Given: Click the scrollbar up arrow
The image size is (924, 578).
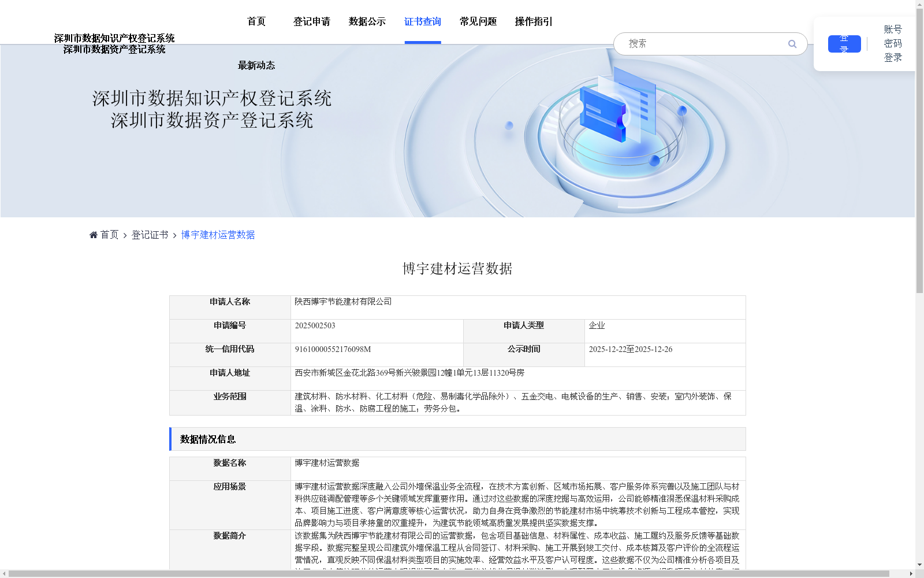Looking at the screenshot, I should click(919, 4).
